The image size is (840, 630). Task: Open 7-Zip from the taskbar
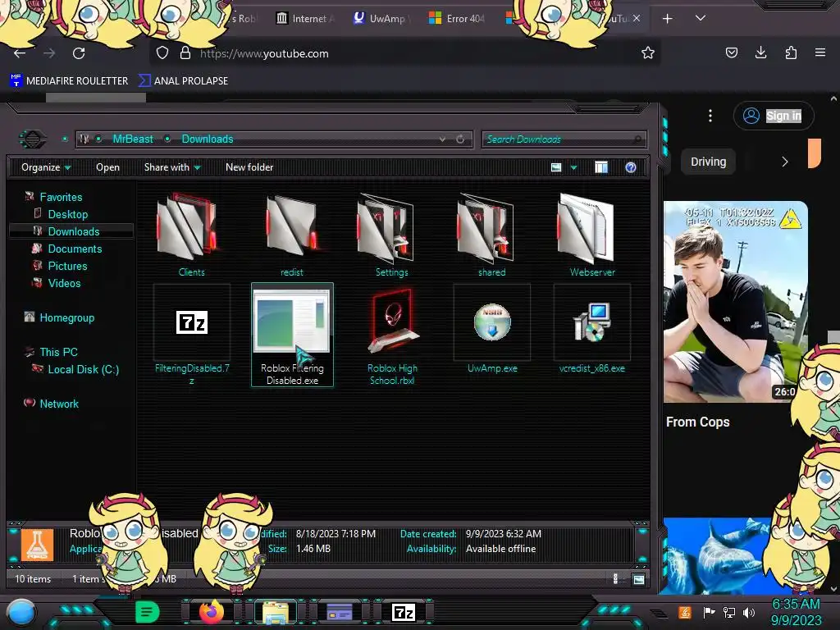point(404,612)
